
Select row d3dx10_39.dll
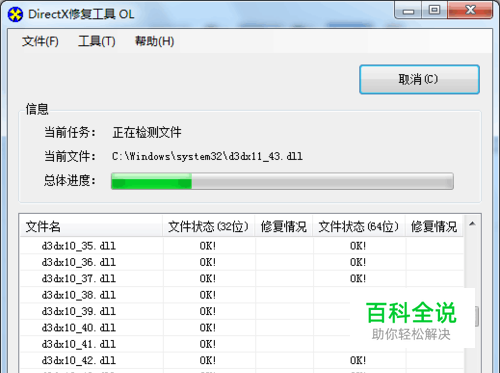coord(242,311)
